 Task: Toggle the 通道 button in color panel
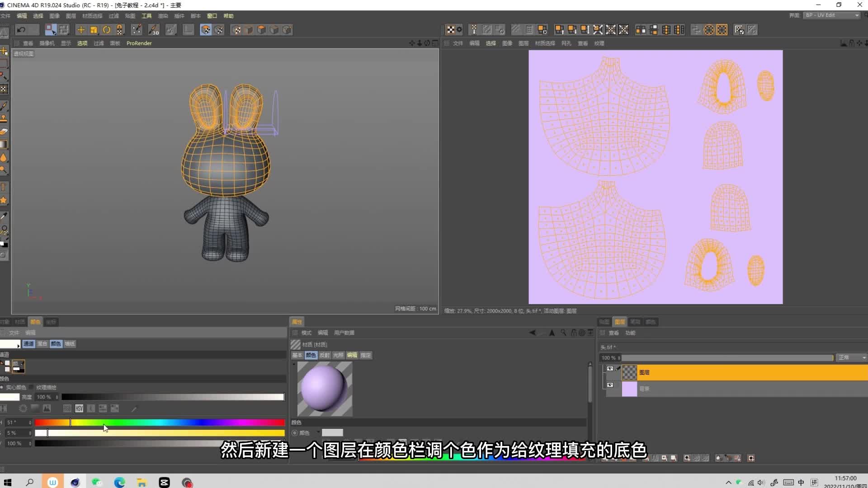pyautogui.click(x=28, y=344)
